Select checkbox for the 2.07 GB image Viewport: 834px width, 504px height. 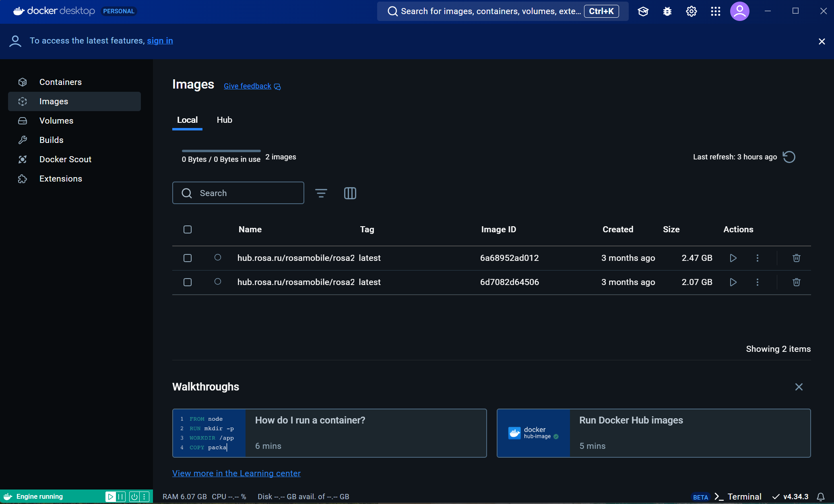coord(188,282)
